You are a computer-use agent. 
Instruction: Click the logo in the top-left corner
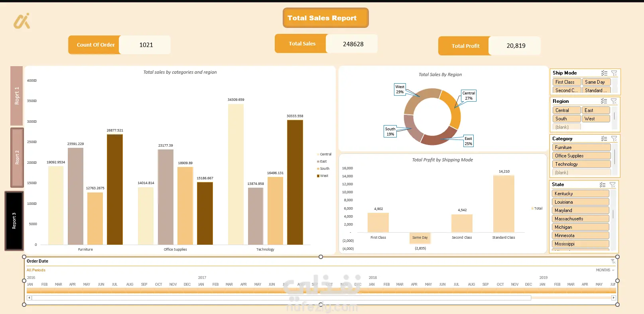22,21
